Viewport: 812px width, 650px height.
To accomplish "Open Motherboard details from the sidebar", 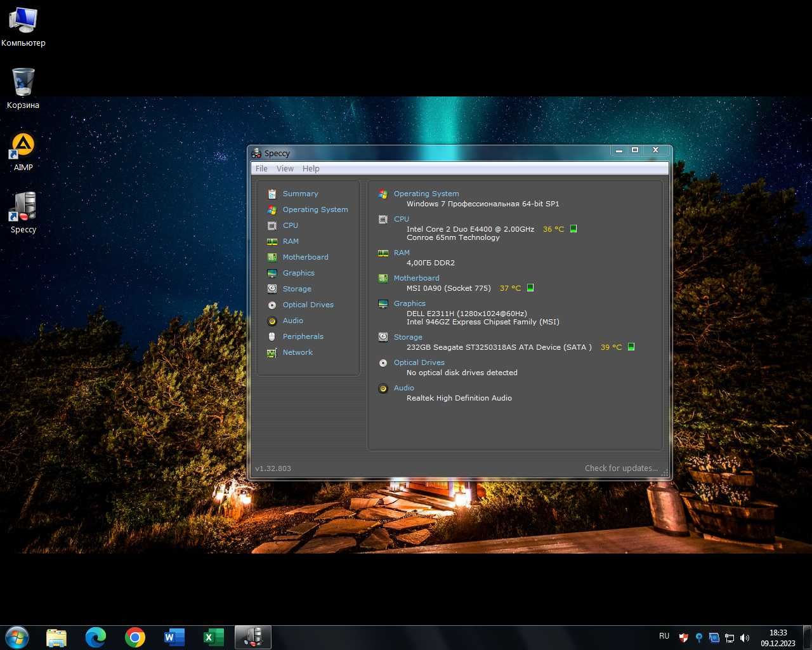I will [x=305, y=257].
